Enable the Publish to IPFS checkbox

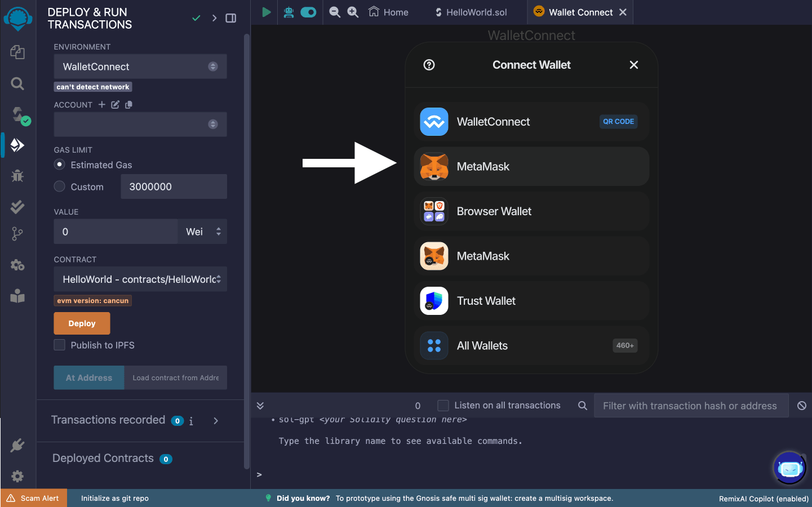pyautogui.click(x=60, y=345)
